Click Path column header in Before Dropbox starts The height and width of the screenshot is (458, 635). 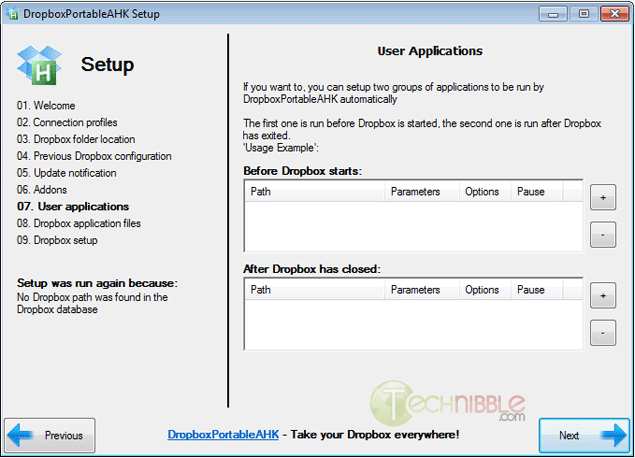click(315, 192)
